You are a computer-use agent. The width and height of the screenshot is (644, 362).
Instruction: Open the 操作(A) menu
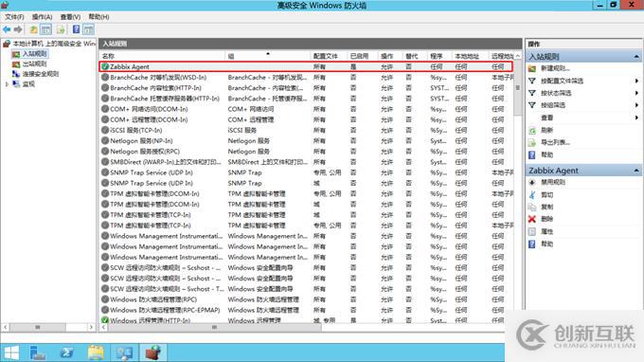click(x=42, y=17)
